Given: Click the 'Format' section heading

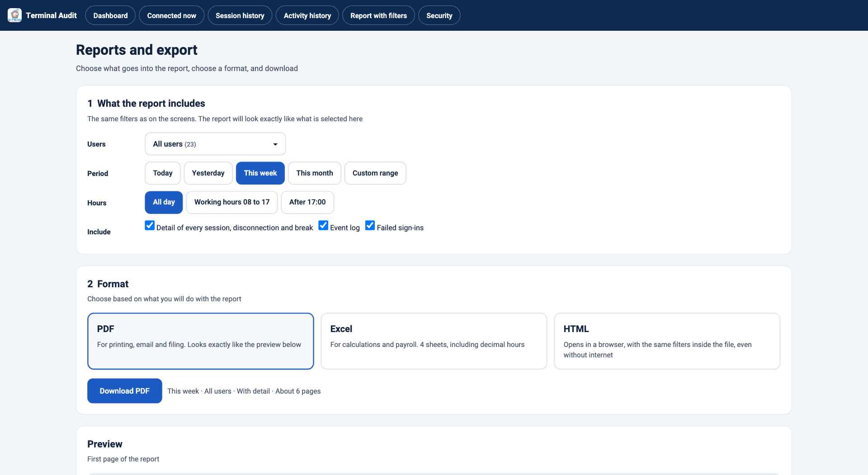Looking at the screenshot, I should coord(113,284).
